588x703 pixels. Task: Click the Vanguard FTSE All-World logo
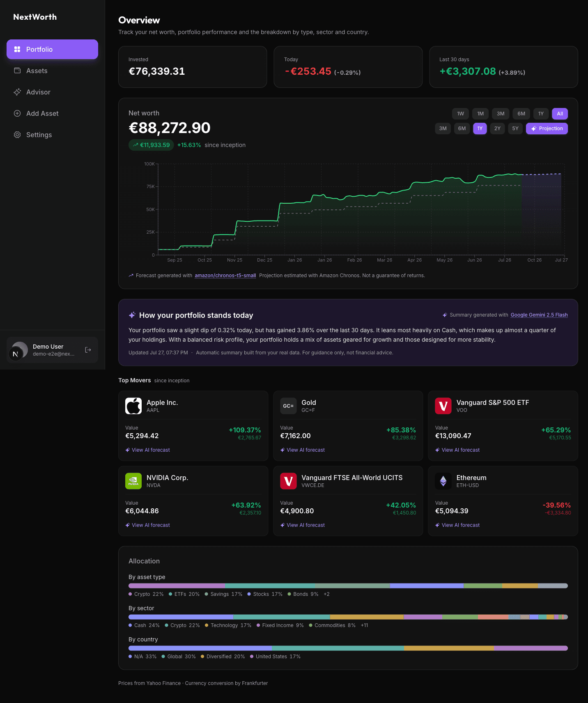[x=288, y=481]
